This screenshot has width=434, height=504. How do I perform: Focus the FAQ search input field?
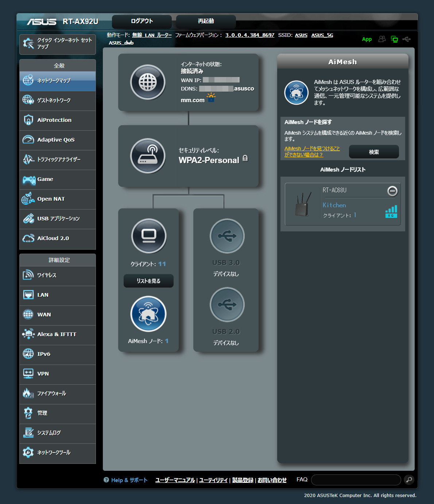pyautogui.click(x=356, y=480)
